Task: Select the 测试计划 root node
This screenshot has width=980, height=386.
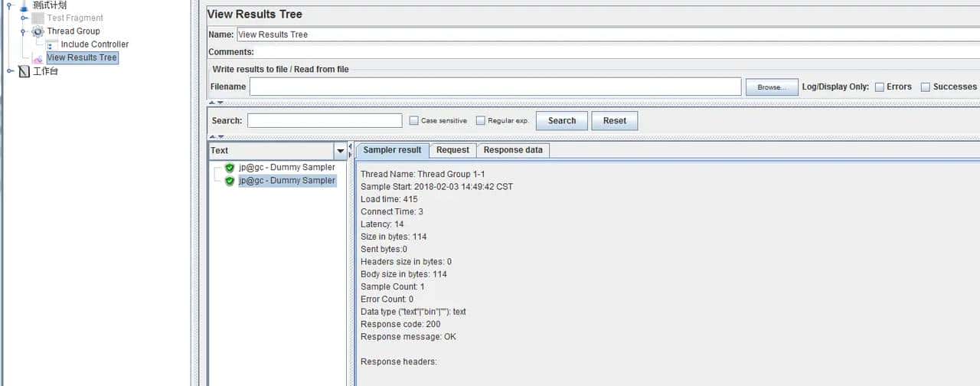Action: [x=50, y=5]
